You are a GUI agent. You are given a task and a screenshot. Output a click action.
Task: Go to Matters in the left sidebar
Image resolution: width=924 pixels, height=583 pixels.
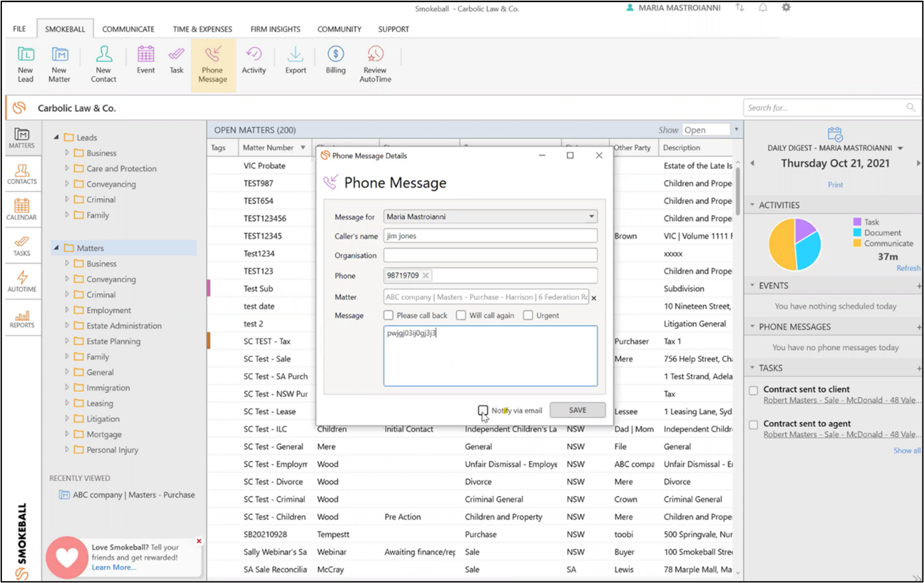(x=22, y=137)
